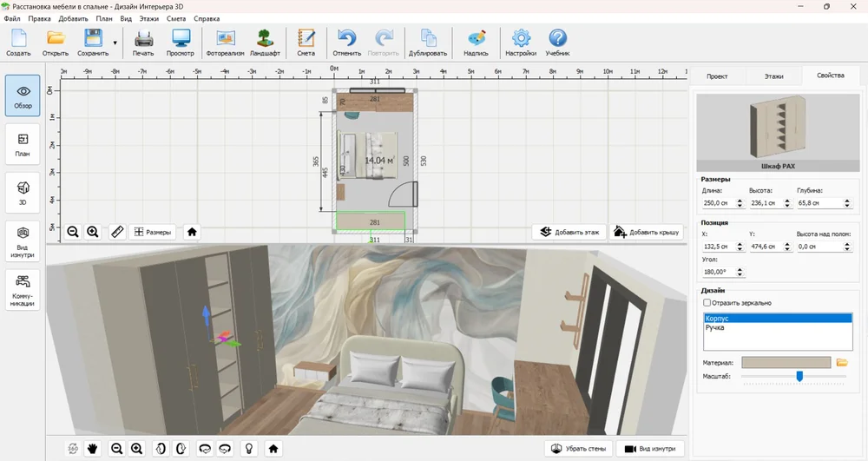Open the Добавить menu
The height and width of the screenshot is (461, 868).
(x=73, y=18)
